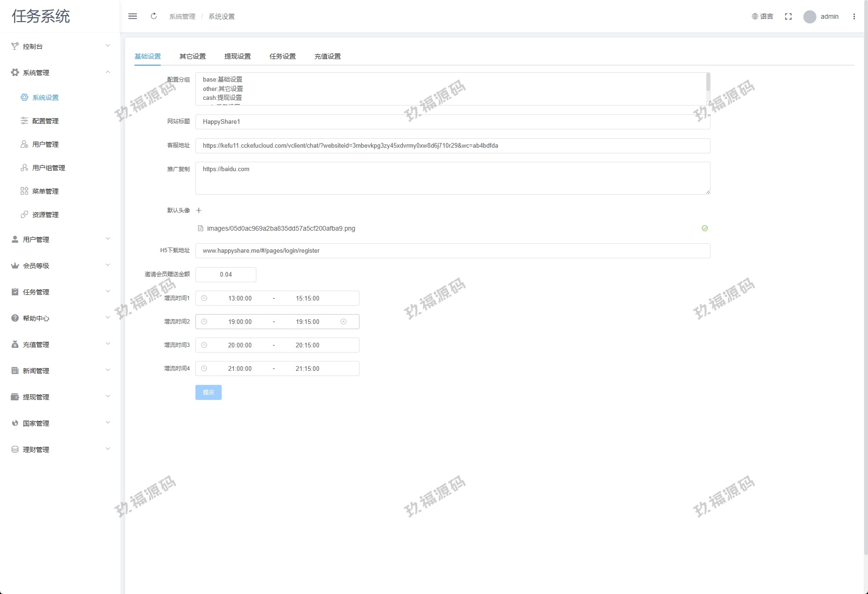868x594 pixels.
Task: Switch to the 任务设置 tab
Action: click(x=283, y=56)
